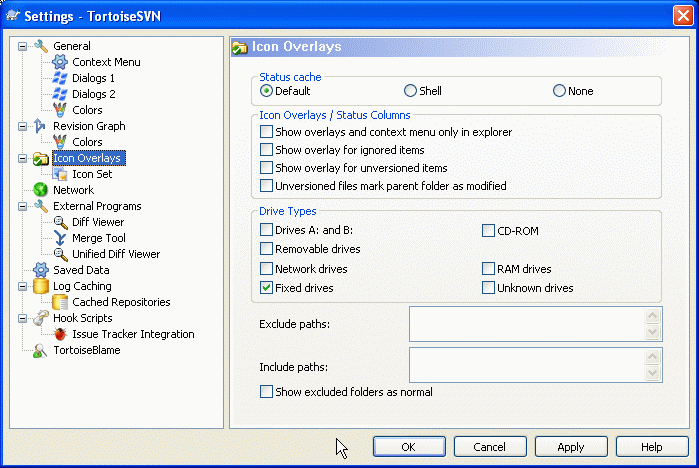Screen dimensions: 699x468
Task: Open the Saved Data settings page
Action: coord(81,270)
